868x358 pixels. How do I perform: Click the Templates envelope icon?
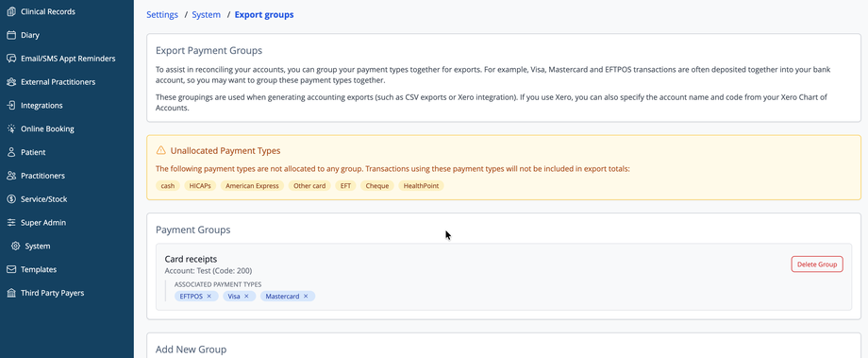click(11, 269)
